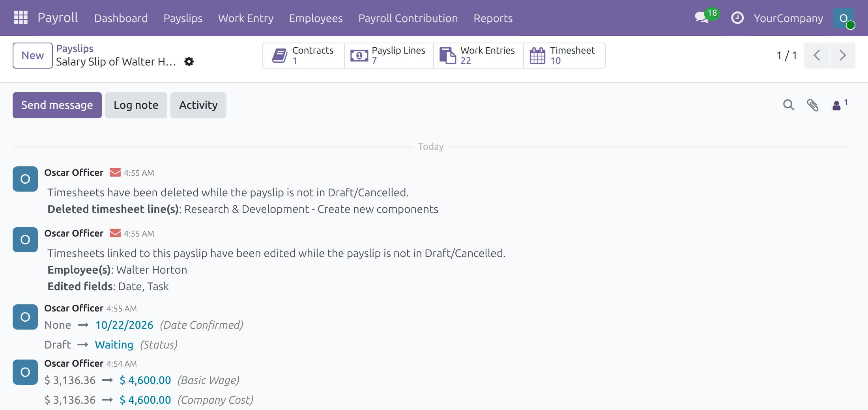The height and width of the screenshot is (410, 868).
Task: Click the 4:54 AM timestamp
Action: [122, 364]
